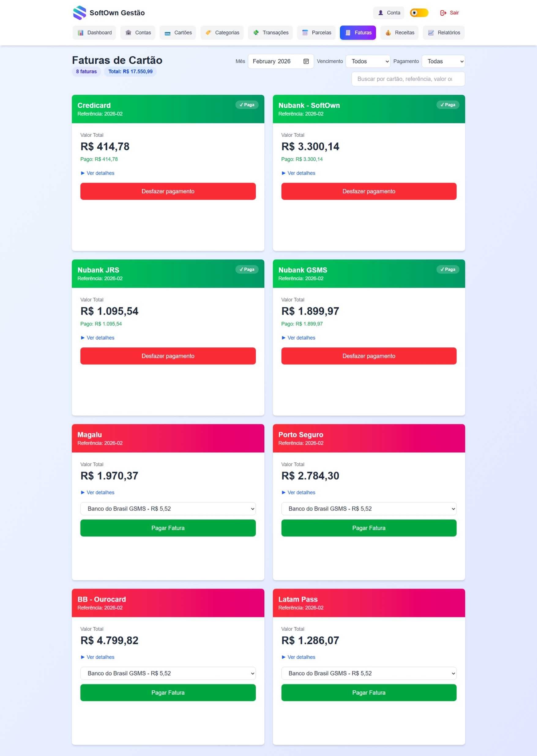Click the Categorias tag icon
The image size is (537, 756).
[208, 33]
